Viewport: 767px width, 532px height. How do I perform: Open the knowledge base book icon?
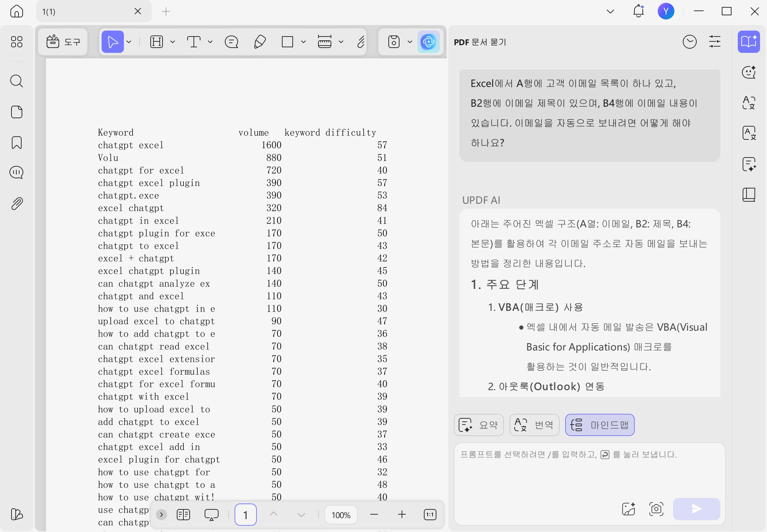click(x=749, y=195)
